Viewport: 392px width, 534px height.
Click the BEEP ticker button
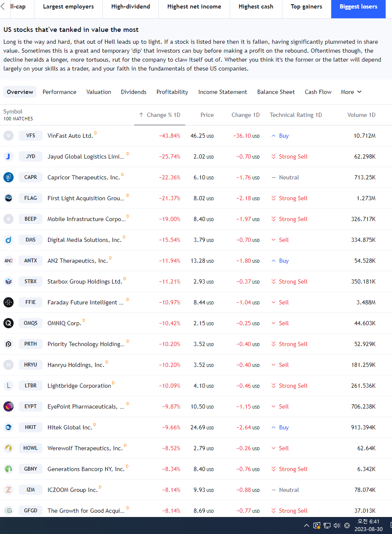(x=31, y=219)
